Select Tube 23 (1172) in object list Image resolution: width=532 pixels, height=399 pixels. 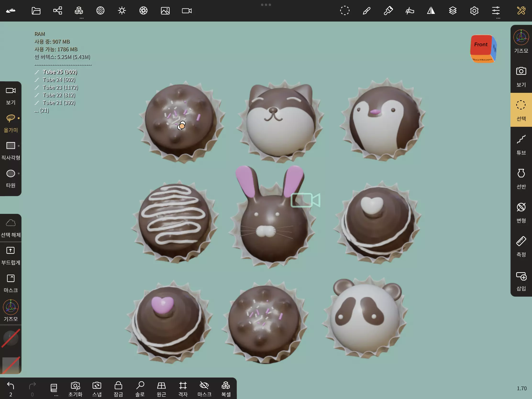[56, 87]
